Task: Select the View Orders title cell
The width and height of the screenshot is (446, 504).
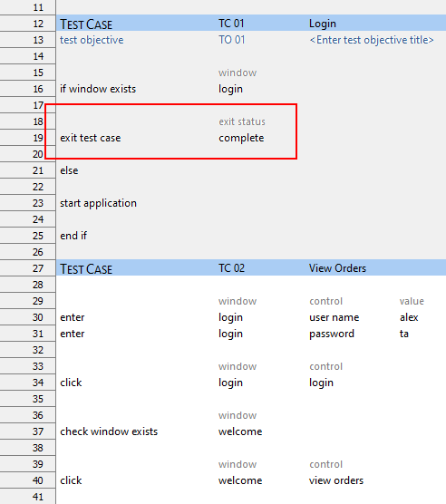Action: pyautogui.click(x=338, y=268)
